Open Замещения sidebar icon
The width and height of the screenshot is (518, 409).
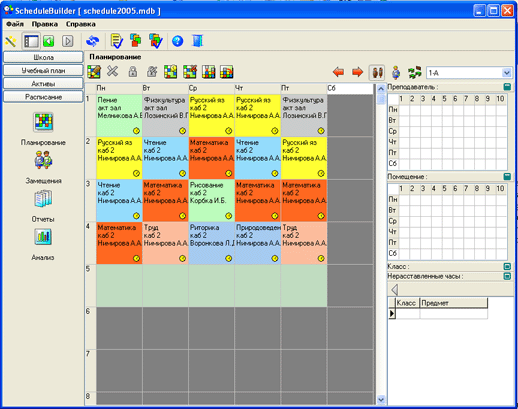[x=43, y=160]
